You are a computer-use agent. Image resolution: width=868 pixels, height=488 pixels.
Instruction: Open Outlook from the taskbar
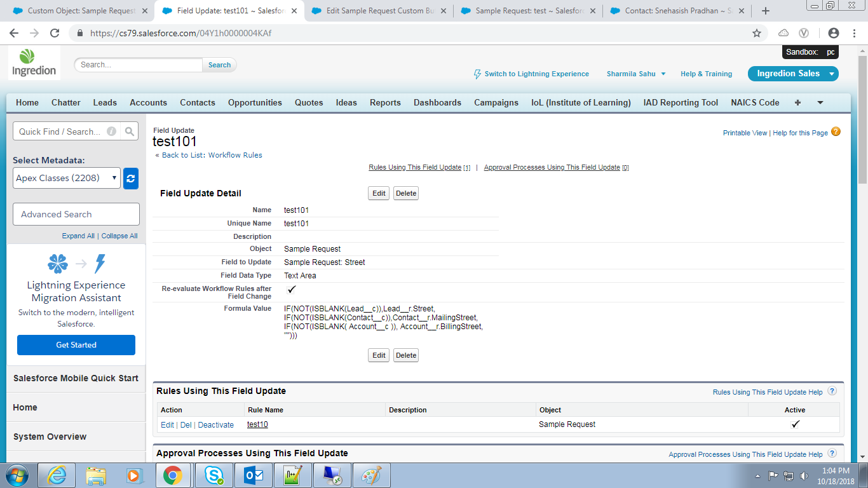(x=254, y=475)
